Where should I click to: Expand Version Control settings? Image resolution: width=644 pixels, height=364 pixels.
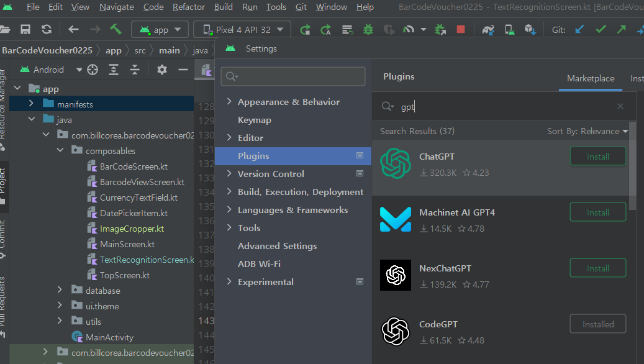[229, 174]
